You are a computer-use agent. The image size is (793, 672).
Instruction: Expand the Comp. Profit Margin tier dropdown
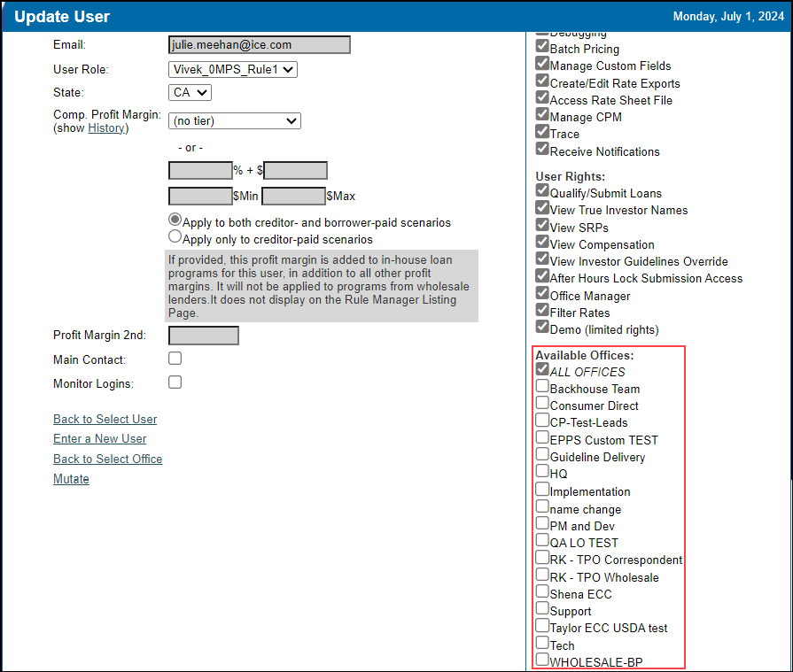pos(235,120)
